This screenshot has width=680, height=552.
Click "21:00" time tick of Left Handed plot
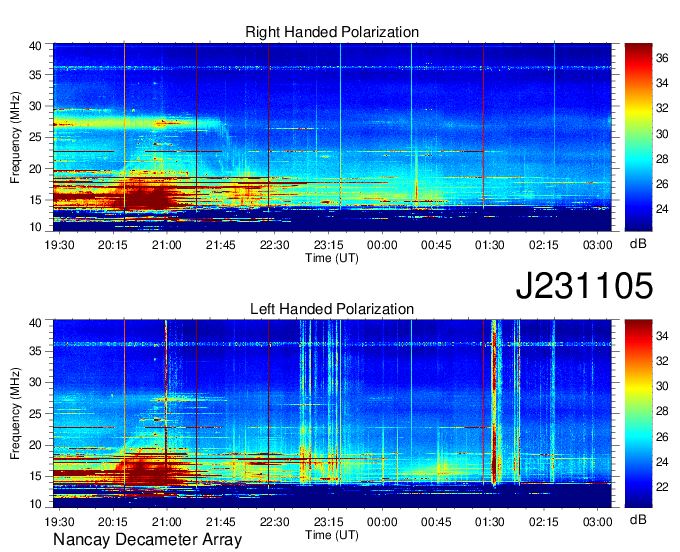coord(167,522)
